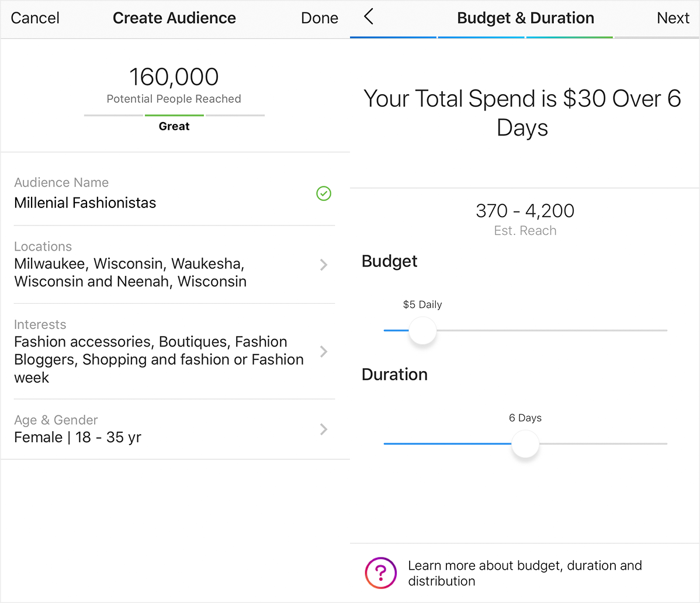Click the first blue progress step segment
The height and width of the screenshot is (603, 700).
click(x=393, y=37)
